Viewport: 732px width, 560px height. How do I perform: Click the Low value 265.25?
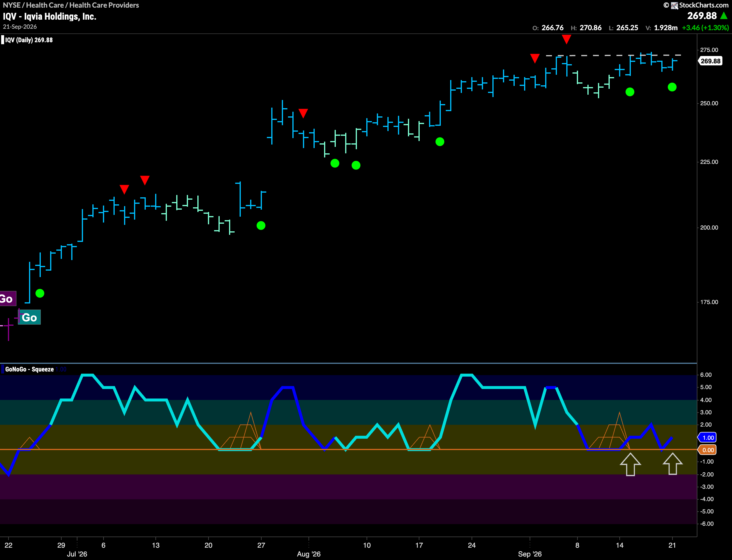[x=627, y=28]
